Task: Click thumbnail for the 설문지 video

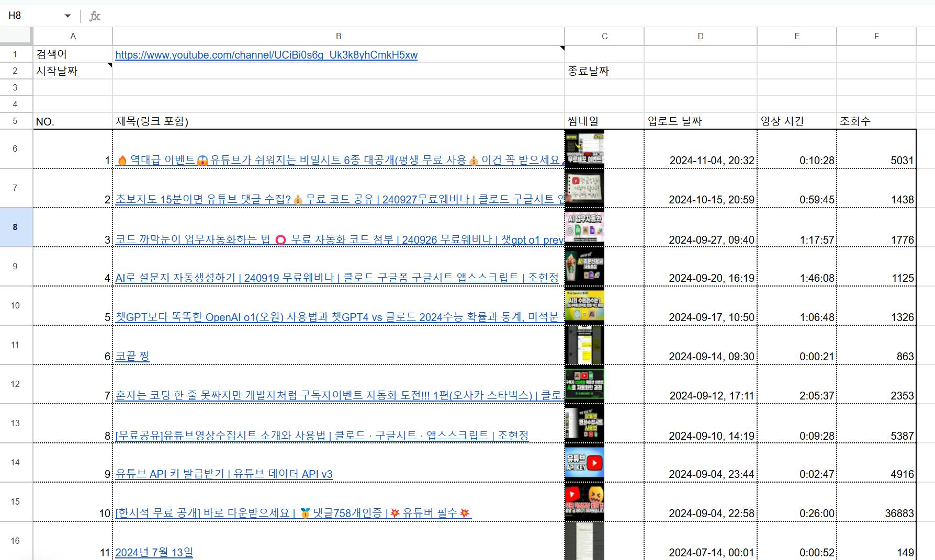Action: coord(584,267)
